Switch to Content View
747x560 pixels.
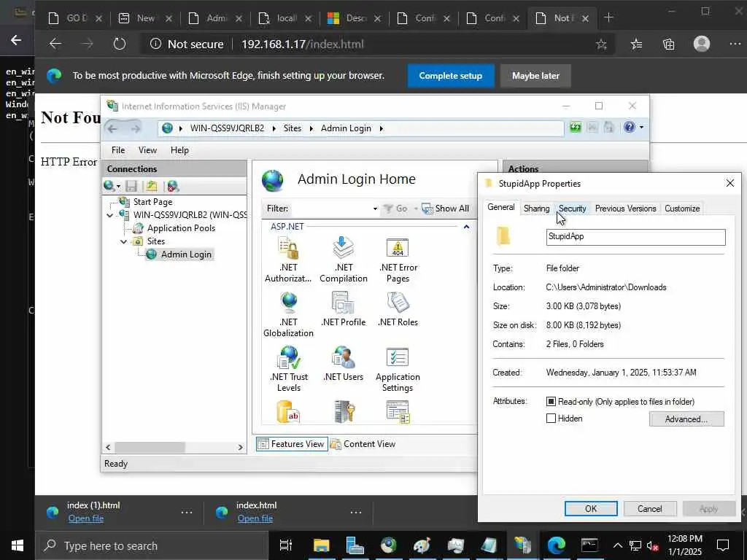(x=363, y=444)
